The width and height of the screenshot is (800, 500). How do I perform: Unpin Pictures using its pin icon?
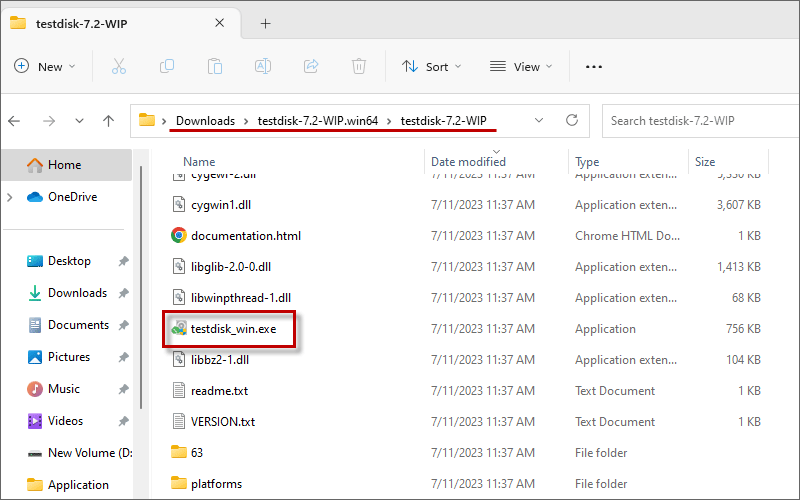[123, 357]
